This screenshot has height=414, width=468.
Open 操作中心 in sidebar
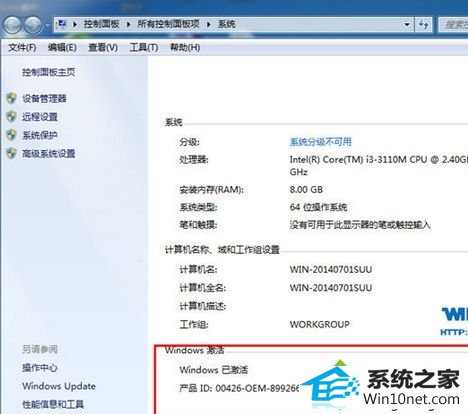(40, 368)
